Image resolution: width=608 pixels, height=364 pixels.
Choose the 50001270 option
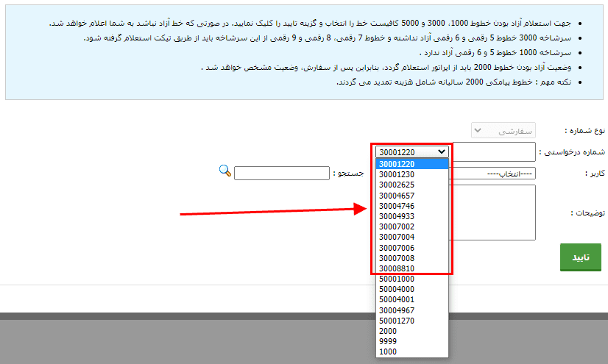tap(412, 321)
